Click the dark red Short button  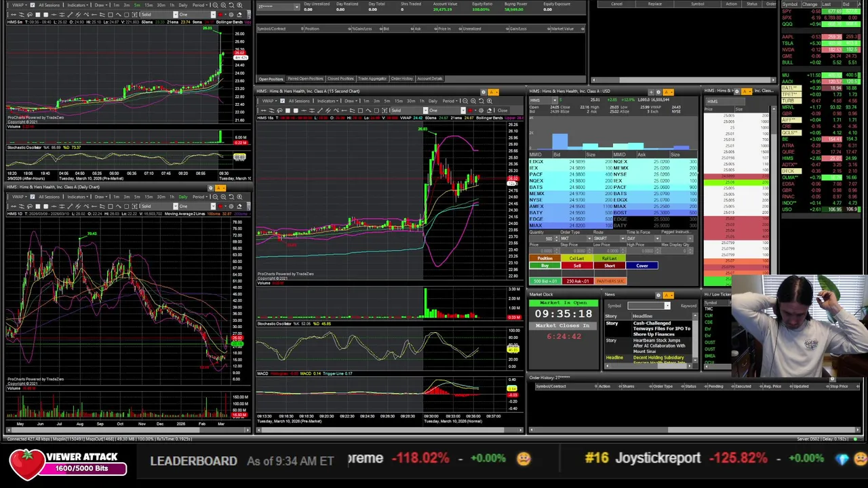pyautogui.click(x=610, y=266)
